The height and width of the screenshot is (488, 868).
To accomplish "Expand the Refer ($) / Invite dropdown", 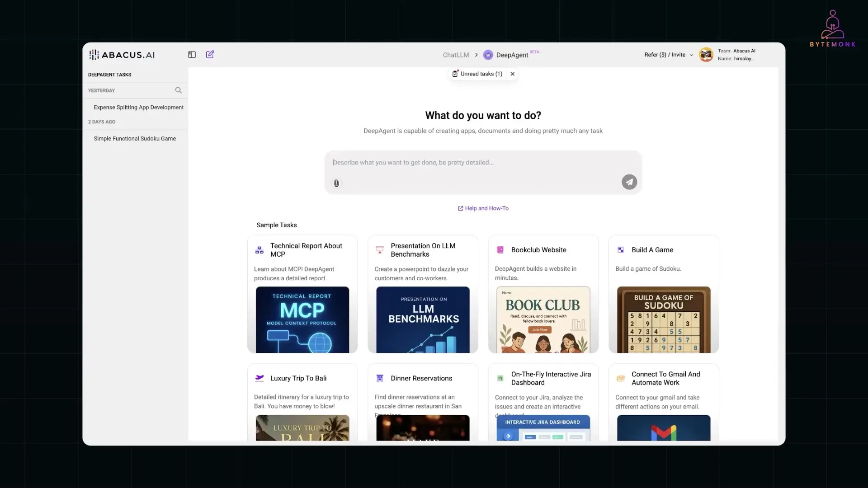I will coord(669,55).
